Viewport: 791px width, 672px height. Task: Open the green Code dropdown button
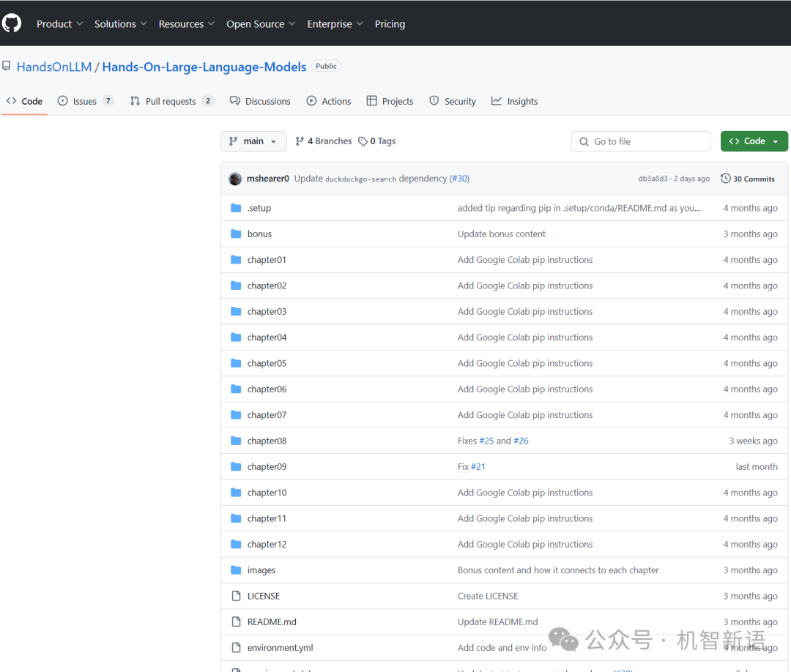tap(754, 141)
